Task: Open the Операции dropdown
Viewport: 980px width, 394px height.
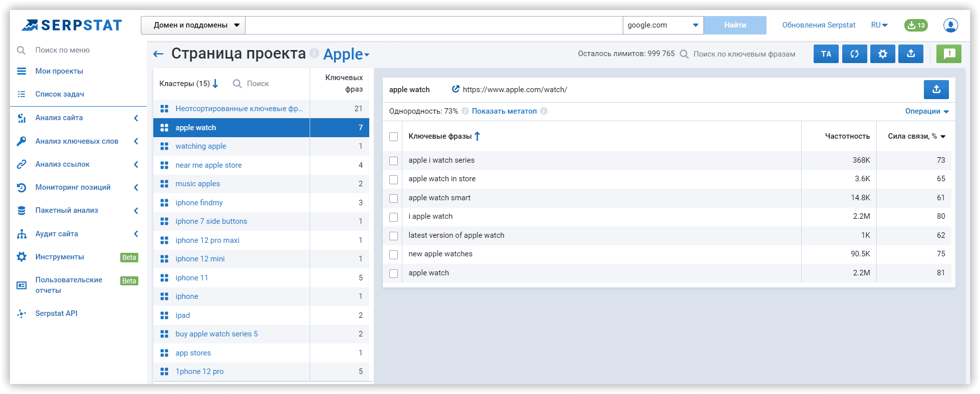Action: 927,111
